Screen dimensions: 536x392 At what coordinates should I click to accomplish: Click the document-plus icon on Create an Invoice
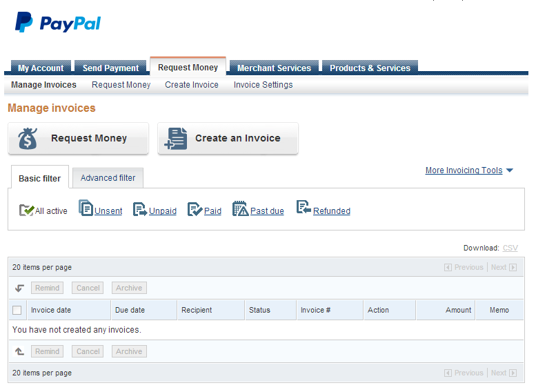click(176, 139)
